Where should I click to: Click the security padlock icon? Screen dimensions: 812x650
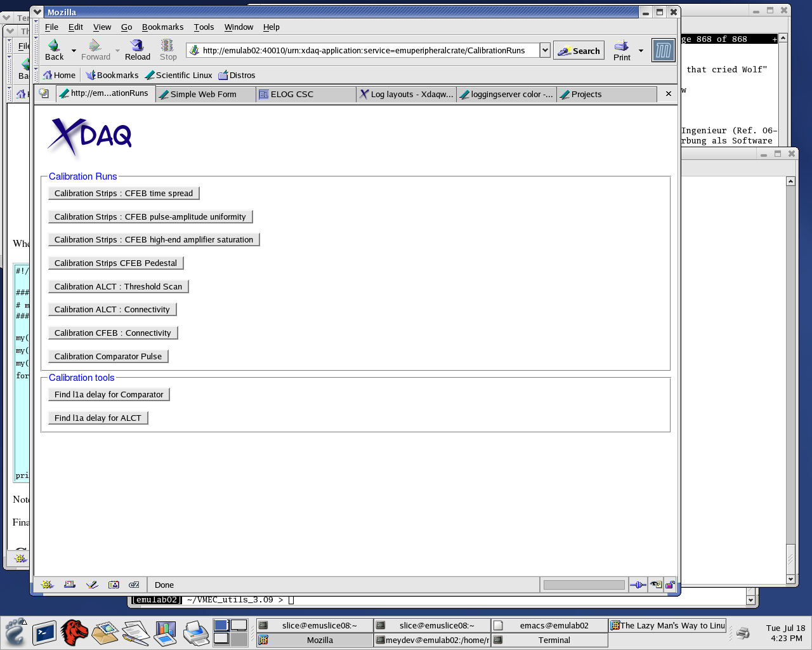tap(670, 585)
